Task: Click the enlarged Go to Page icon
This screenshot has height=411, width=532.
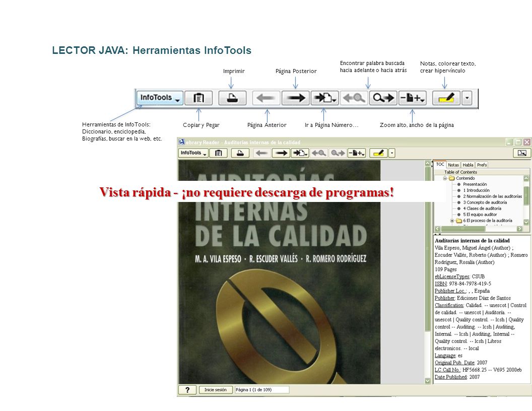Action: pyautogui.click(x=325, y=98)
